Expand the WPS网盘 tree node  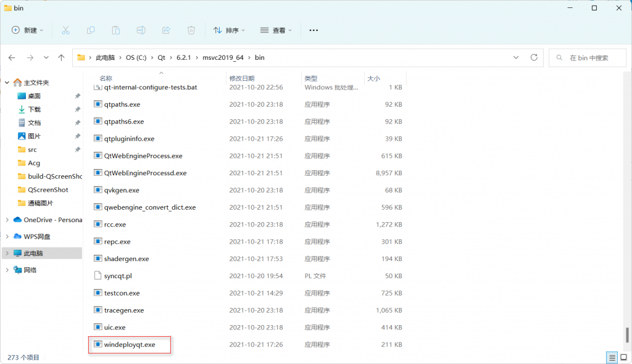7,237
